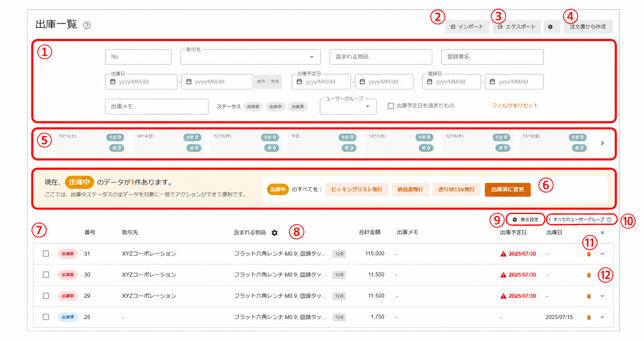Select checkbox for row 30

pyautogui.click(x=46, y=274)
